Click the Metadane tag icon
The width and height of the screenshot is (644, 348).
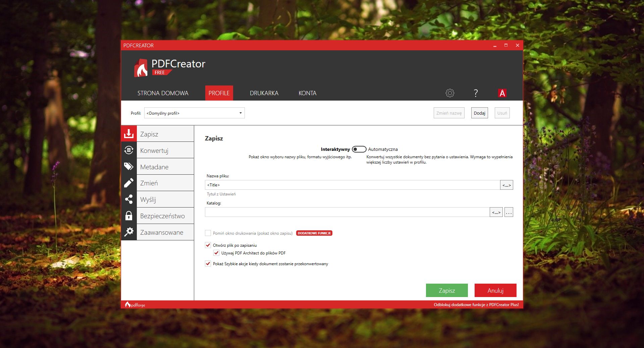click(x=129, y=166)
